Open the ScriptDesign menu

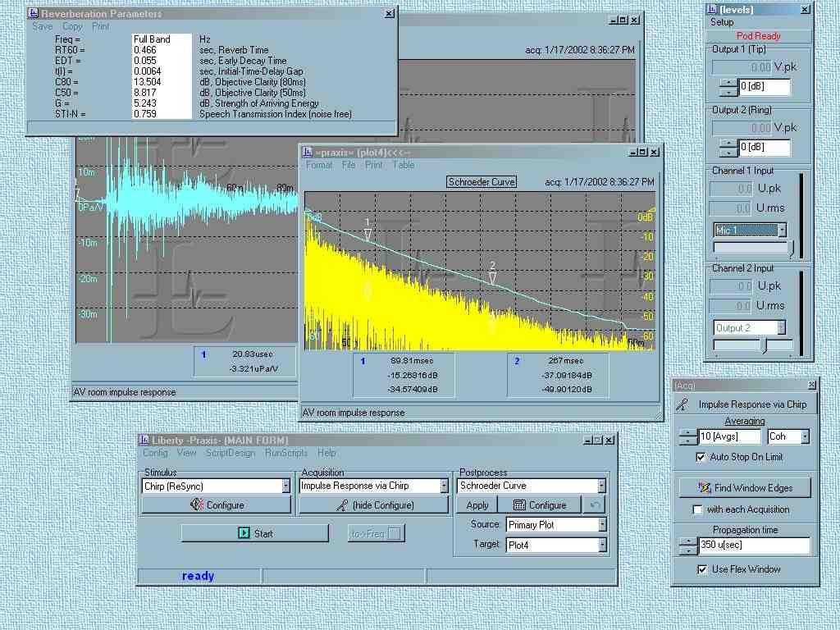point(231,453)
